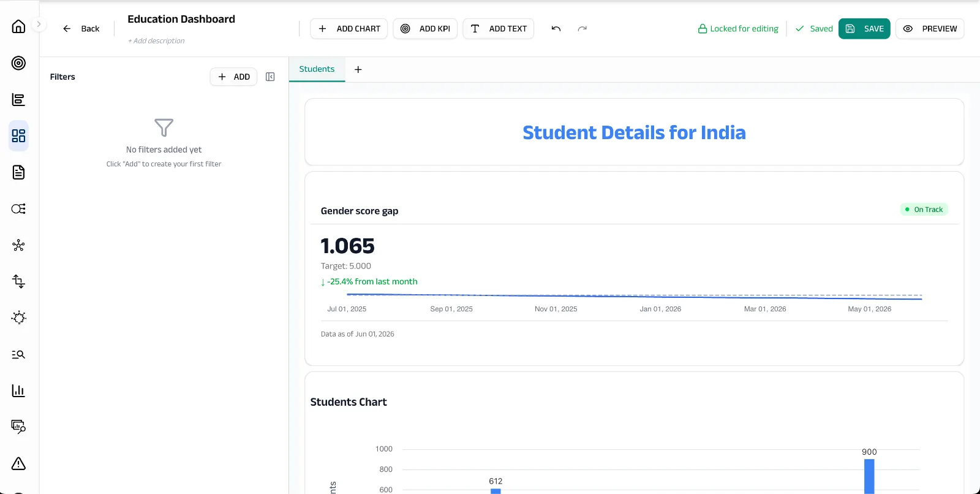
Task: Click the Data as of Jun 01, 2026 note
Action: click(x=358, y=334)
